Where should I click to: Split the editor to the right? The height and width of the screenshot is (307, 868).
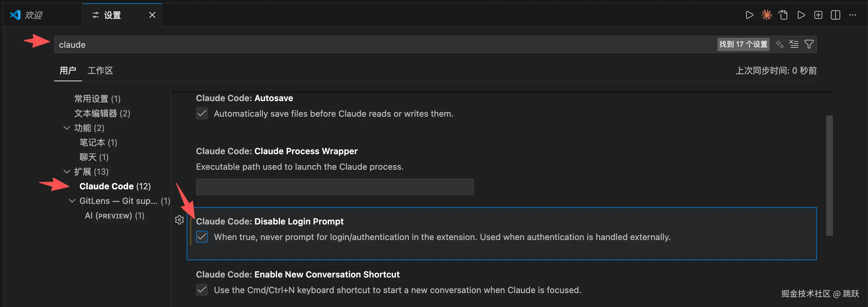point(835,15)
